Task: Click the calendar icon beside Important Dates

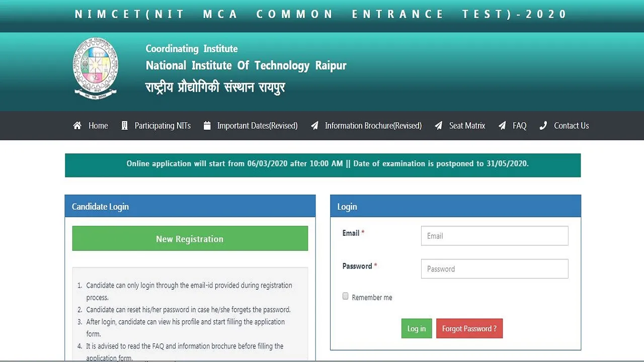Action: [207, 126]
